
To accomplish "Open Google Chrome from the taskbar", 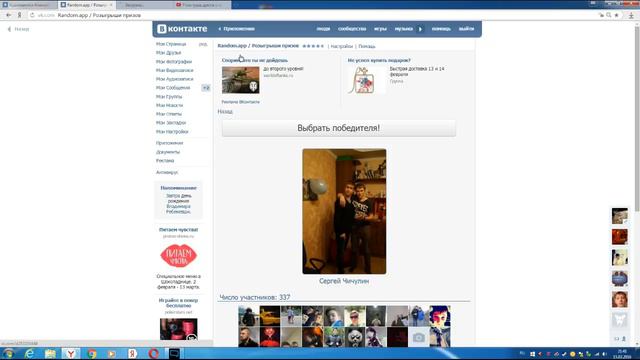I will (92, 353).
